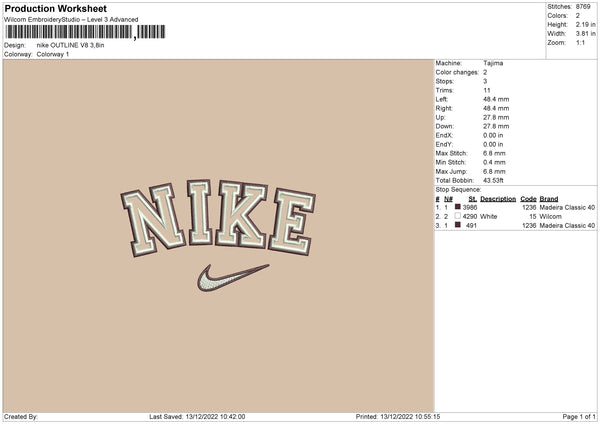Image resolution: width=600 pixels, height=424 pixels.
Task: Click the Stops value 3
Action: point(485,82)
